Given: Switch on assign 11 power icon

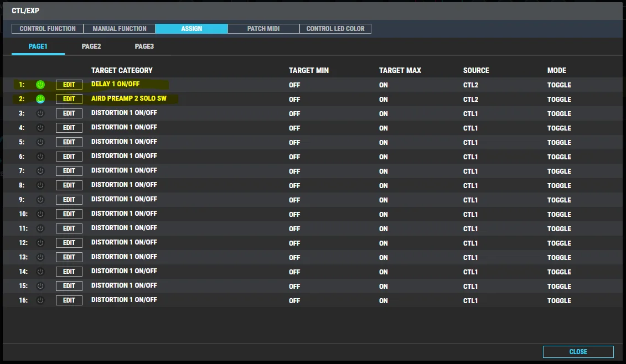Looking at the screenshot, I should (40, 228).
